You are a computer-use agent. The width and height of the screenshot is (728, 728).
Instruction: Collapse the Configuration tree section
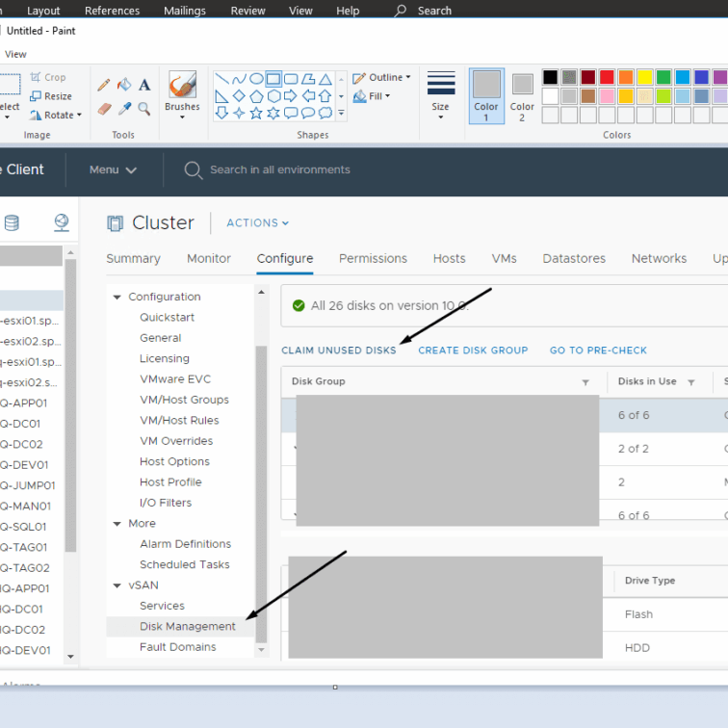pos(117,297)
